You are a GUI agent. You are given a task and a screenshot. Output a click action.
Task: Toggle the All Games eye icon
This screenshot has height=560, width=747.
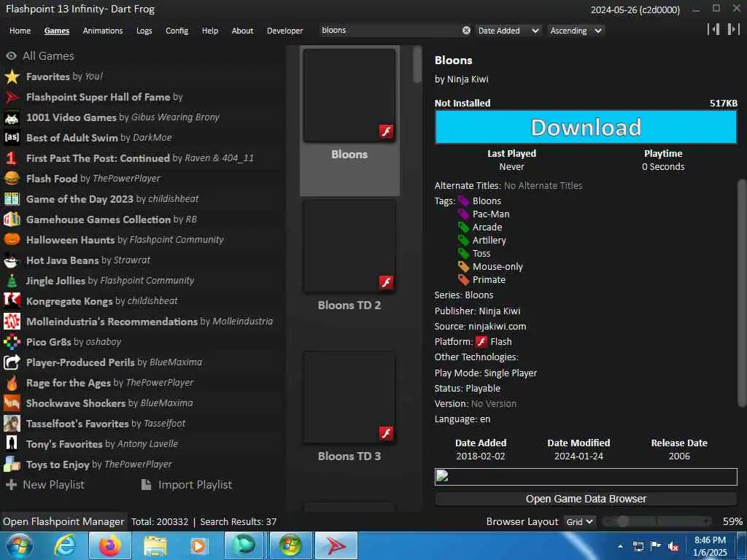pos(11,55)
